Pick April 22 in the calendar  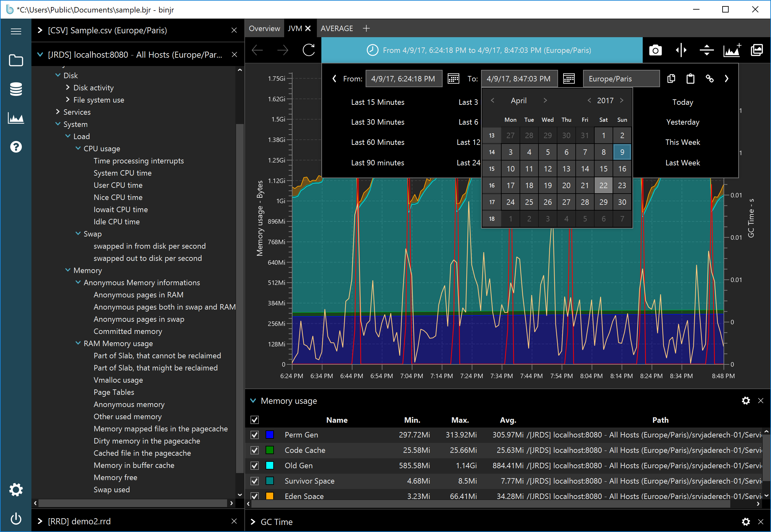603,185
